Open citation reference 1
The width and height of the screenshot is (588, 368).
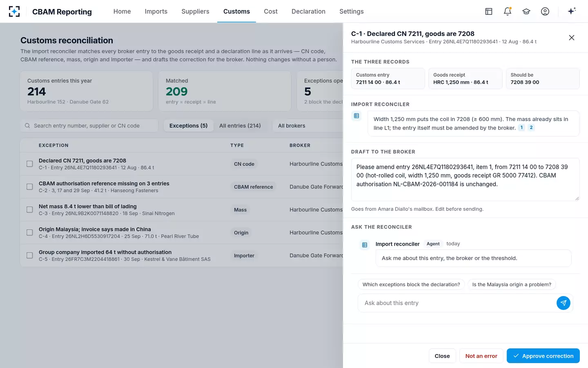point(521,128)
